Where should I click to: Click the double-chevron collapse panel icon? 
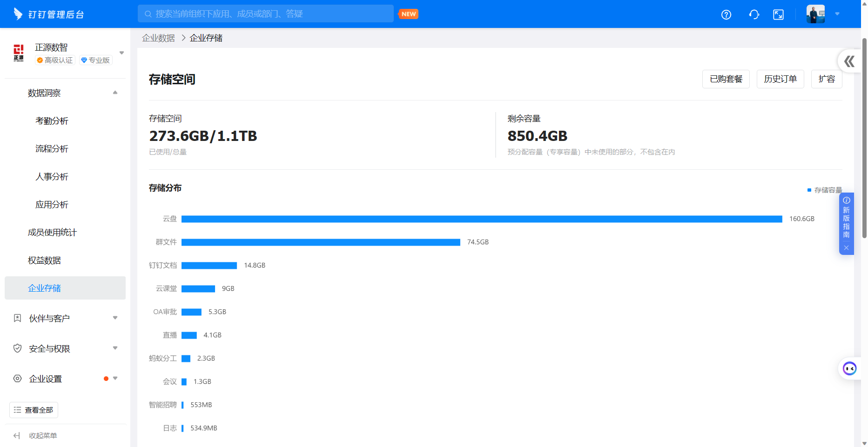(x=849, y=61)
